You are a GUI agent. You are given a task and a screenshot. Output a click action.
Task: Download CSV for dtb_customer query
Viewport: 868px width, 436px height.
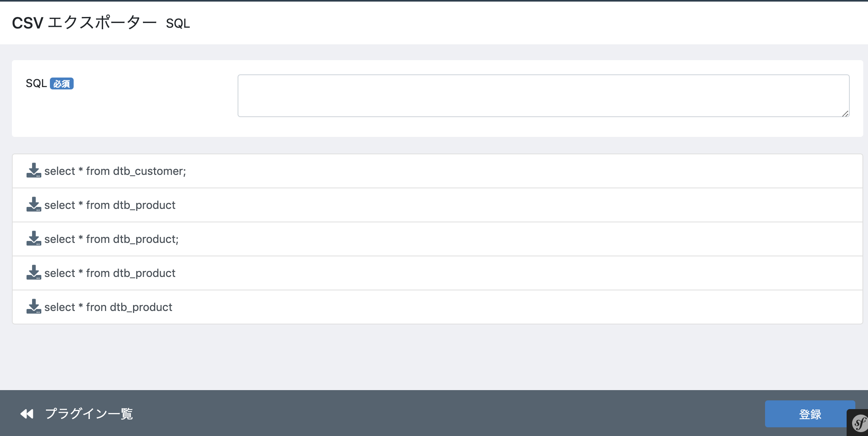34,171
